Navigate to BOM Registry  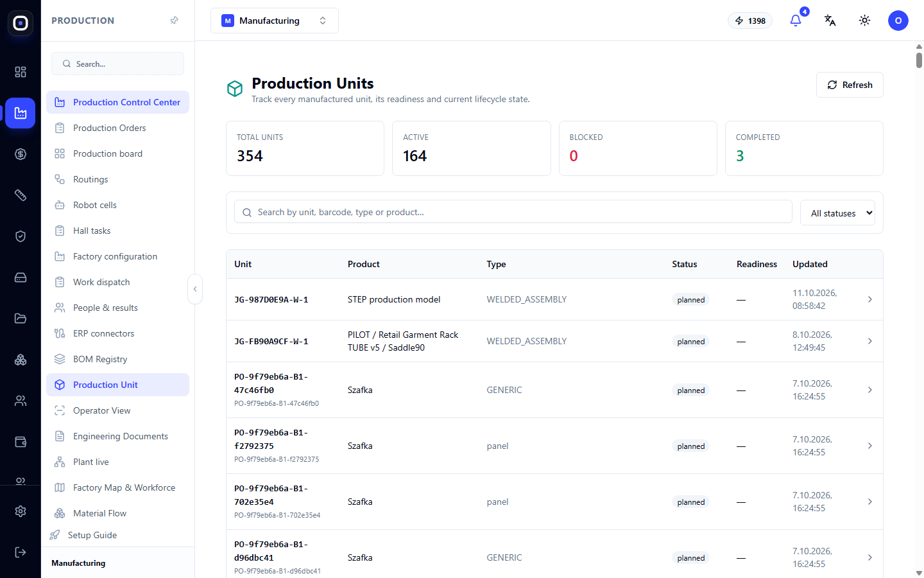tap(118, 359)
